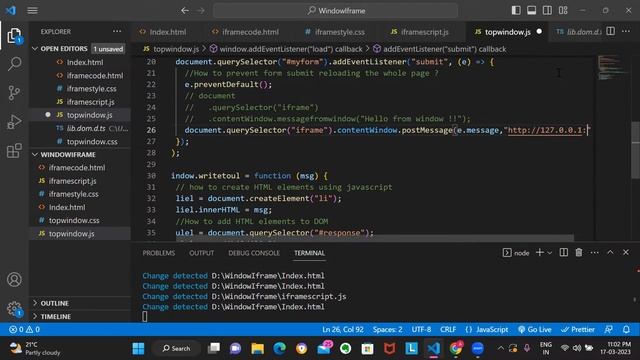Image resolution: width=640 pixels, height=360 pixels.
Task: Open Manage settings gear
Action: (x=14, y=309)
